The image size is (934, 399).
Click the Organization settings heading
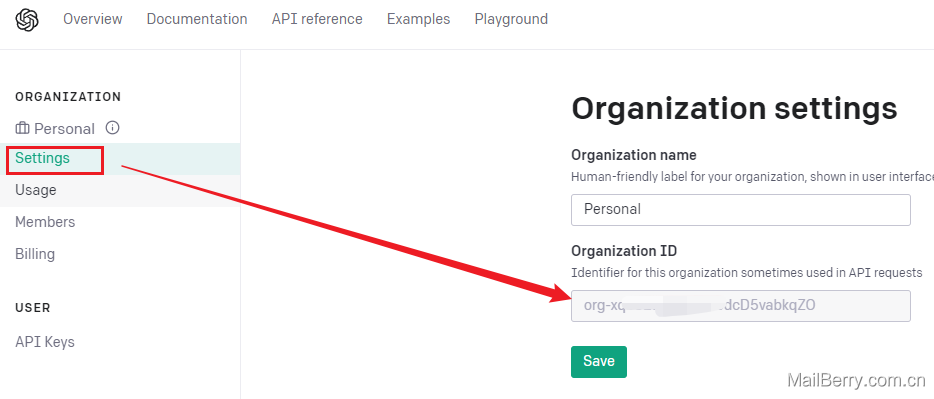coord(734,109)
